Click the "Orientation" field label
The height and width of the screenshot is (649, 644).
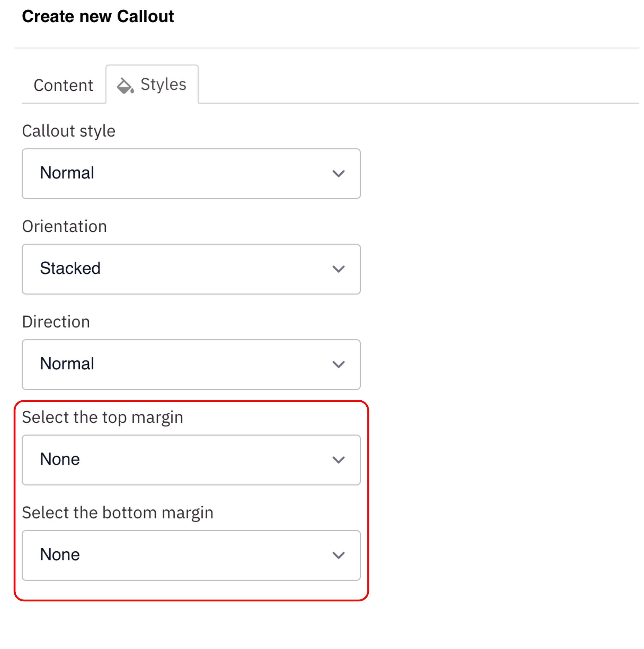[65, 226]
